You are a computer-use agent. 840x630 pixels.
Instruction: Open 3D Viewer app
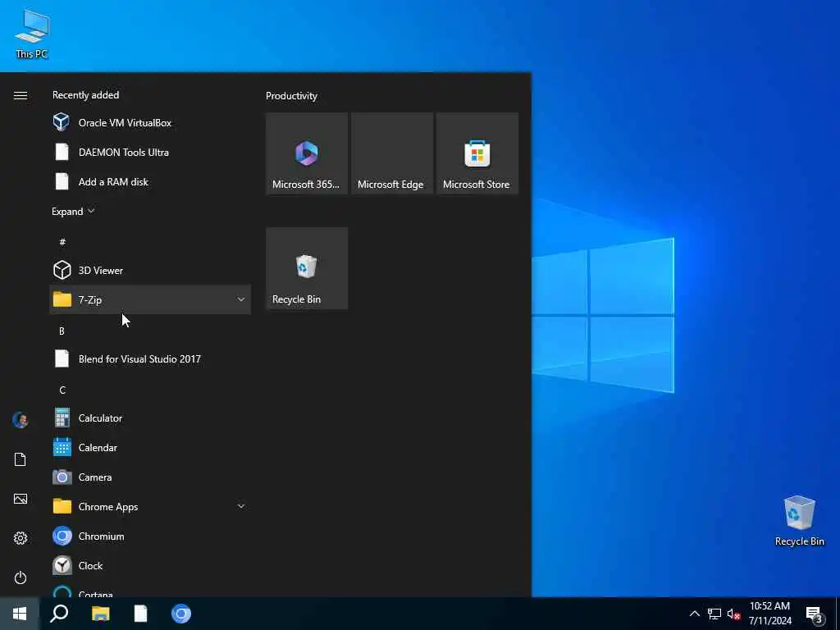pyautogui.click(x=150, y=270)
